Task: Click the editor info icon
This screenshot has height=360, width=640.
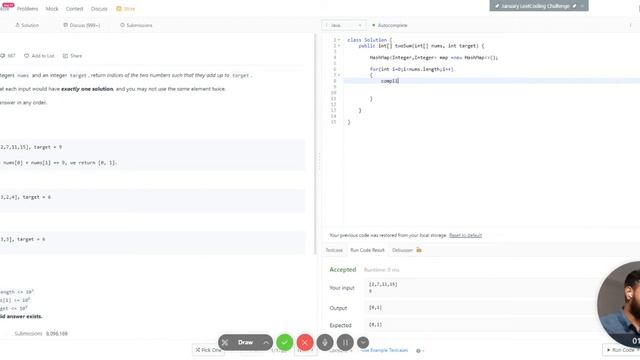Action: 631,25
